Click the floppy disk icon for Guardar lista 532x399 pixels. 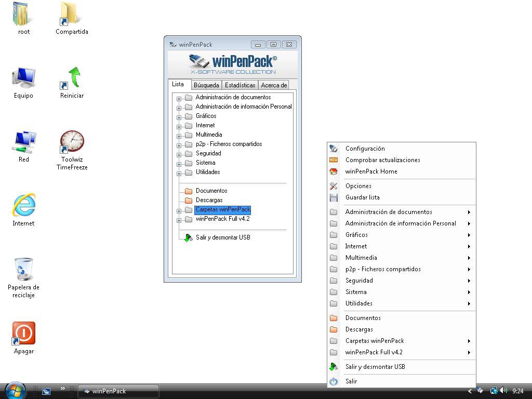(334, 197)
